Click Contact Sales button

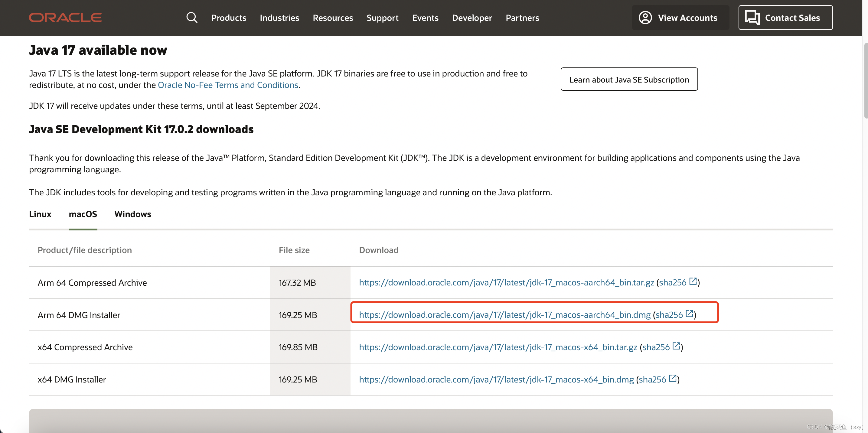pyautogui.click(x=785, y=18)
